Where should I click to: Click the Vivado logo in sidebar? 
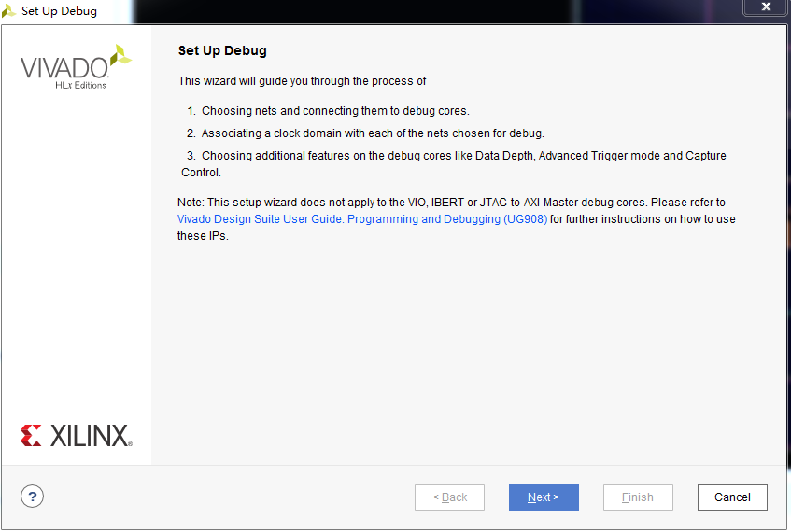[64, 68]
